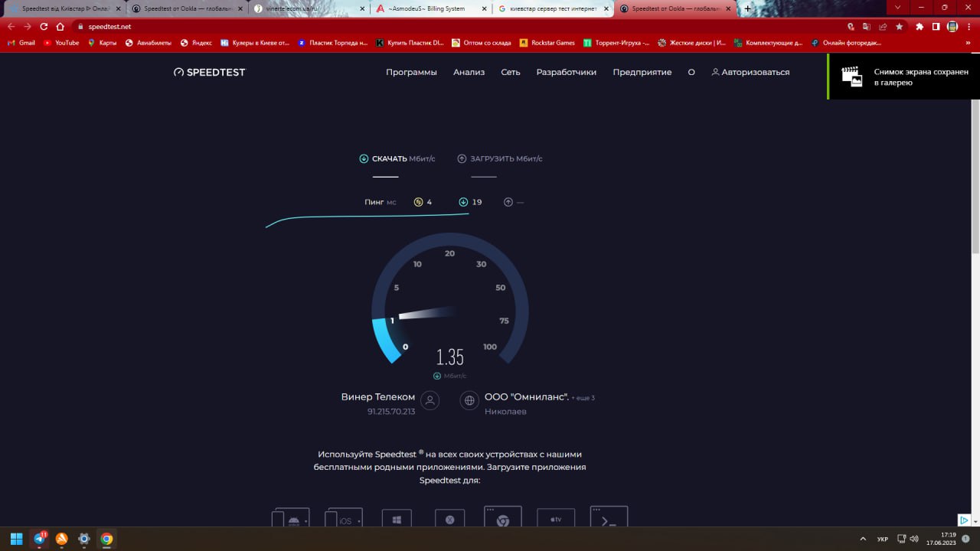Click the globe server icon beside ООО Омниланс
The image size is (980, 551).
click(x=469, y=400)
